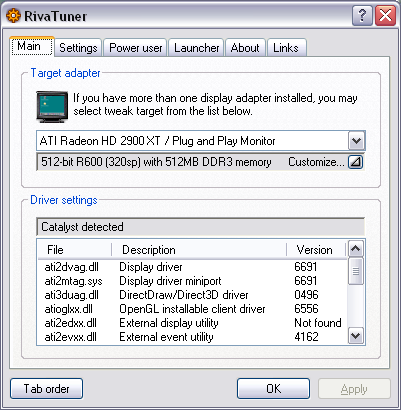Select the ati2dvag.dll row
Screen dimensions: 401x410
coord(192,267)
